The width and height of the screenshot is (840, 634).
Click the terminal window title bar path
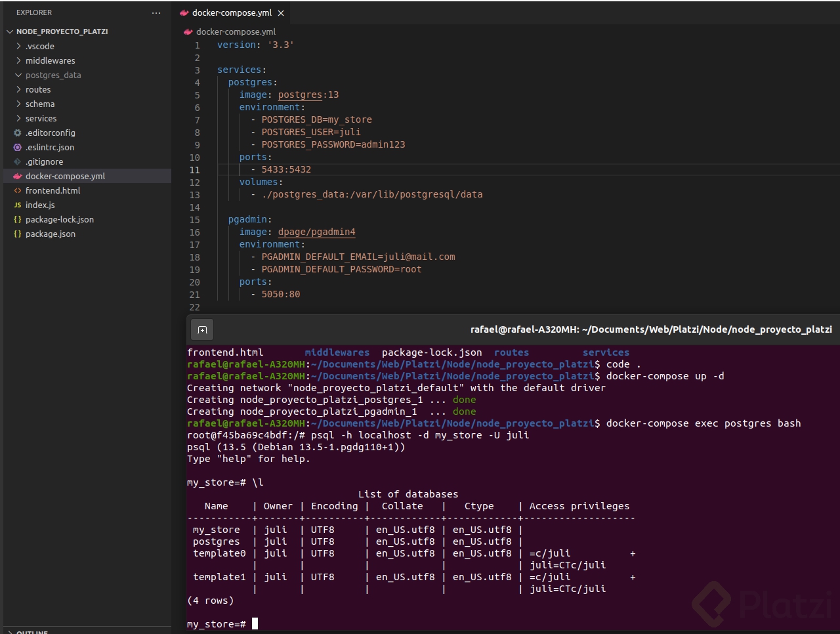tap(651, 329)
